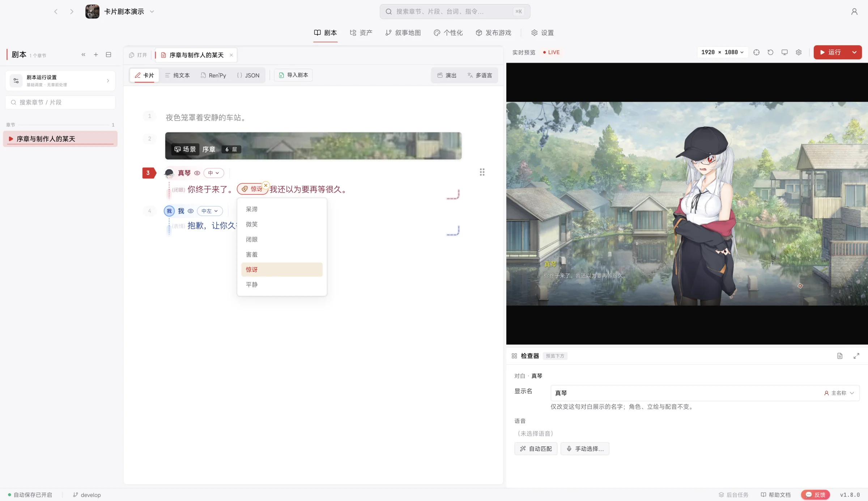Open 帮助文档 in the status bar
Image resolution: width=868 pixels, height=501 pixels.
click(776, 495)
